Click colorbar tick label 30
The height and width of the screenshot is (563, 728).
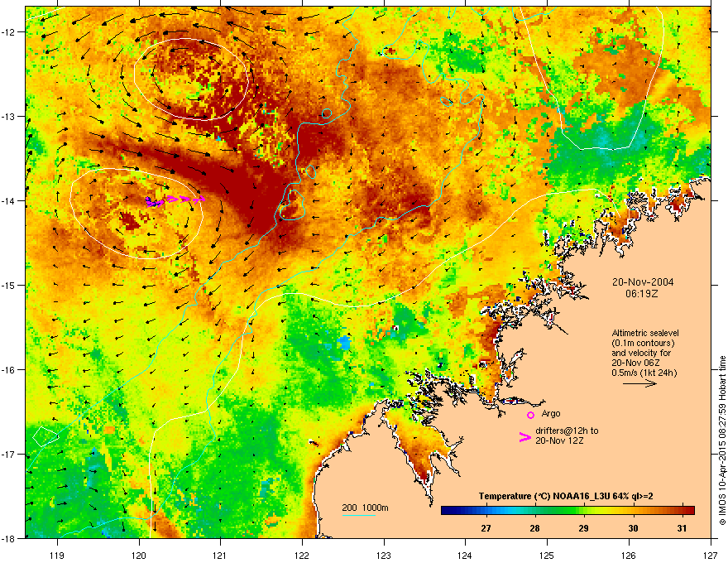pos(634,528)
